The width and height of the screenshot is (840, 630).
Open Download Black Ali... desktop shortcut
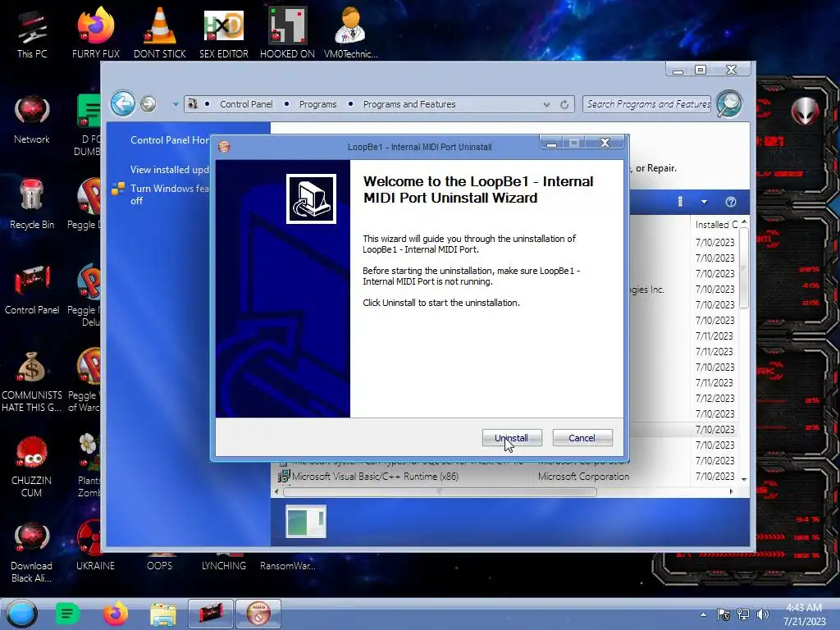point(32,552)
